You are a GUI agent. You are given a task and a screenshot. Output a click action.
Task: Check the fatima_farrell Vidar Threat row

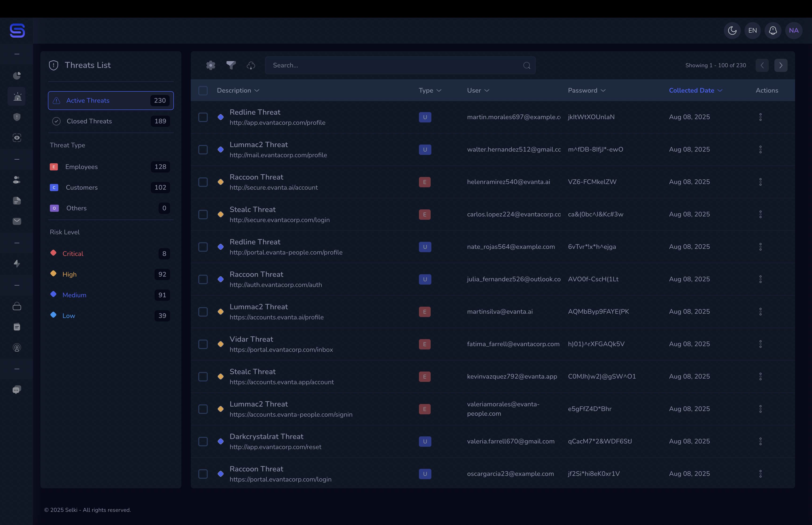click(x=203, y=344)
